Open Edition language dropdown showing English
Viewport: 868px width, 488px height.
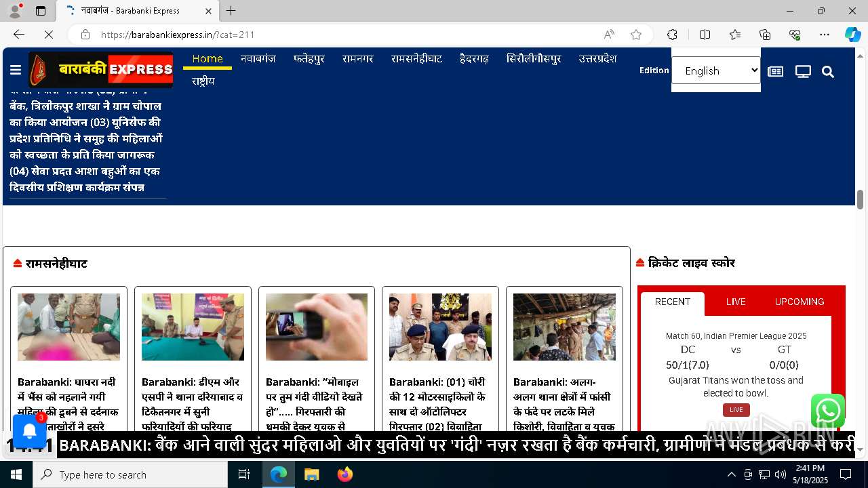pyautogui.click(x=716, y=70)
